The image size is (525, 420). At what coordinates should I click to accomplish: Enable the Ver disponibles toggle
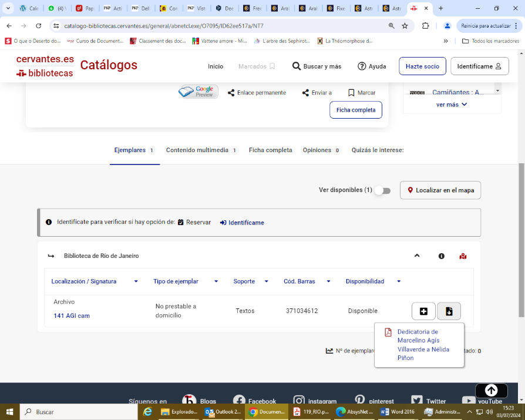(x=382, y=191)
